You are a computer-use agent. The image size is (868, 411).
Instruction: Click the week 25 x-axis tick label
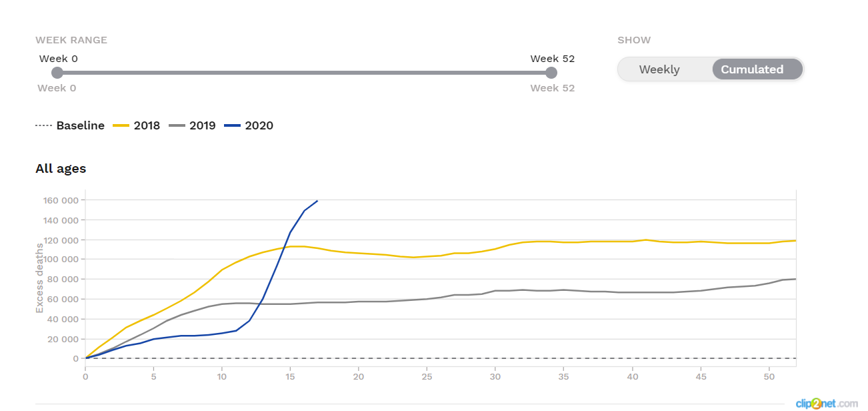tap(427, 377)
